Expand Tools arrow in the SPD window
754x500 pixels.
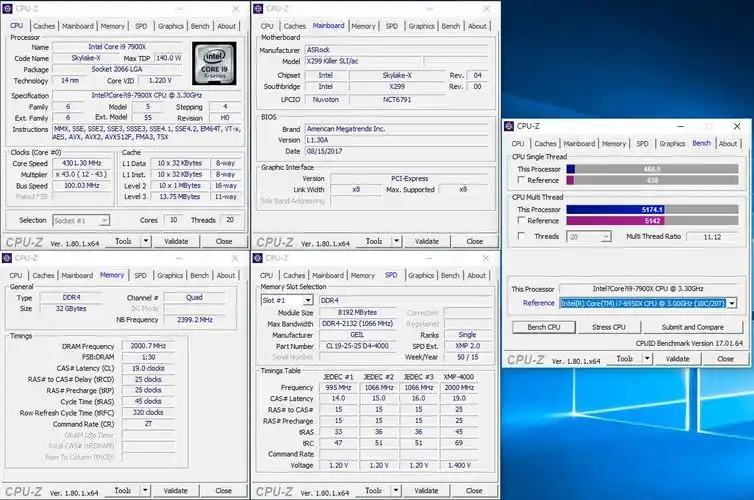click(395, 490)
